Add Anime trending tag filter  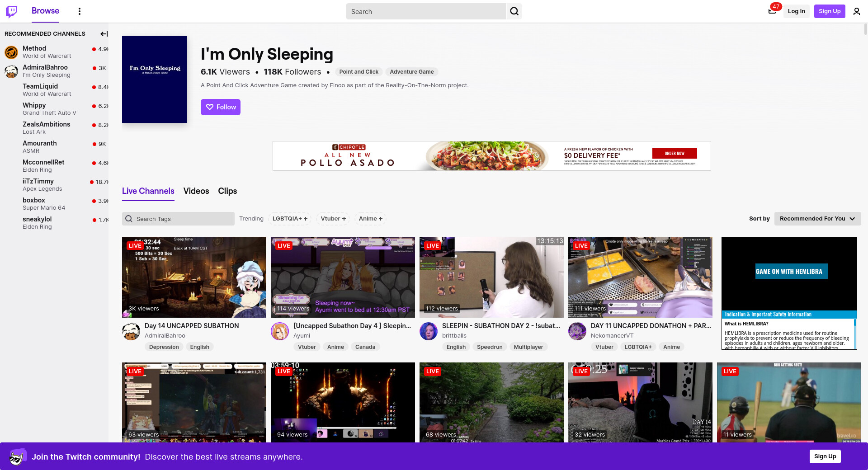click(x=371, y=219)
